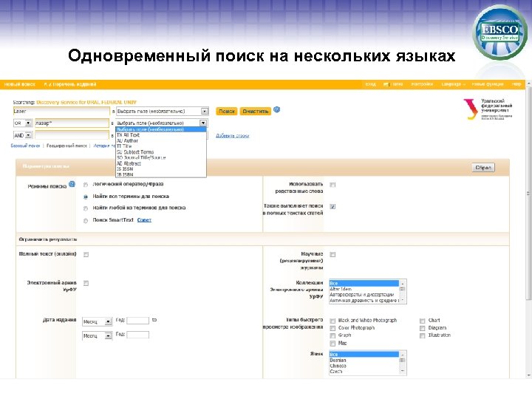This screenshot has width=532, height=399.
Task: Click the Поиск search button
Action: coord(227,112)
